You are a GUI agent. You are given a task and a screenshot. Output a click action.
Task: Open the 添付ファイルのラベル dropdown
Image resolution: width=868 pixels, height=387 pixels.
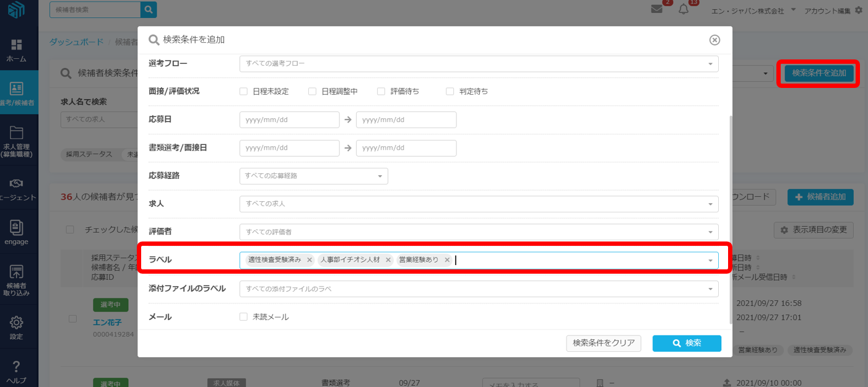[x=478, y=289]
